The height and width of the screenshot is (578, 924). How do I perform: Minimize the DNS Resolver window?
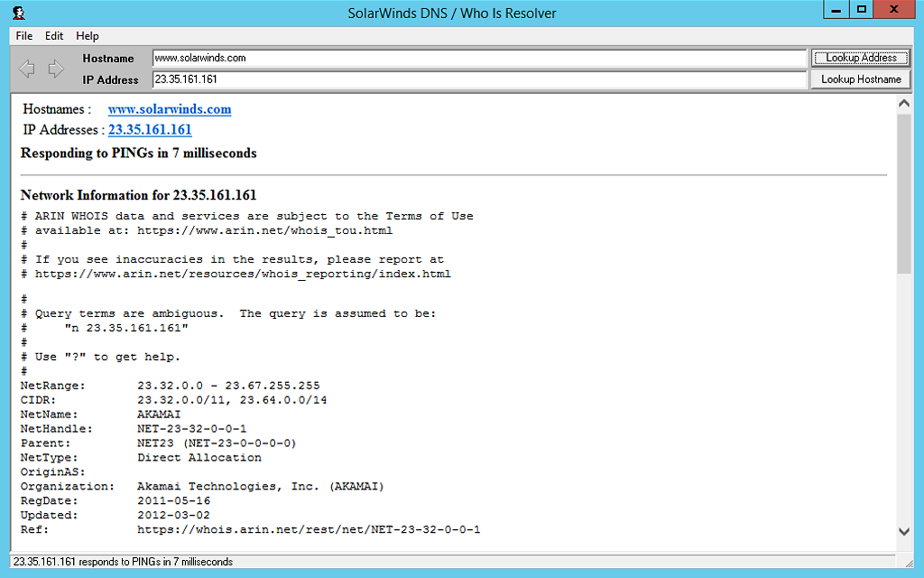tap(836, 9)
